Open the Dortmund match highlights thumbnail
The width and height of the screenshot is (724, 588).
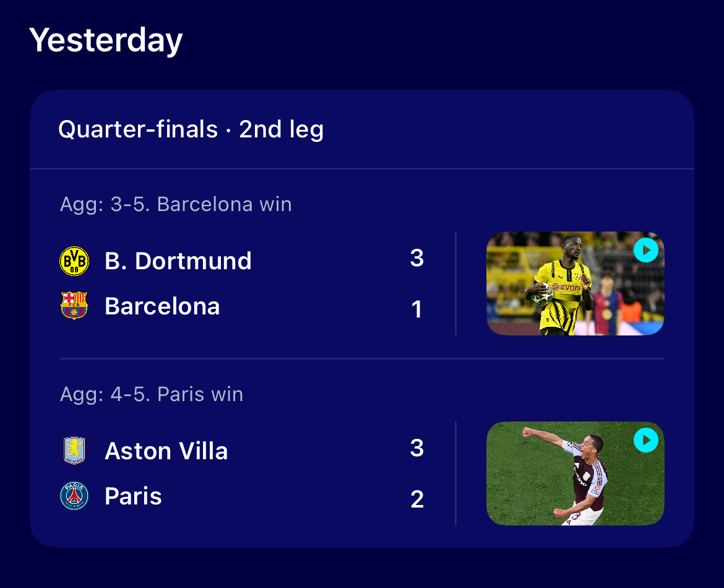(x=575, y=283)
